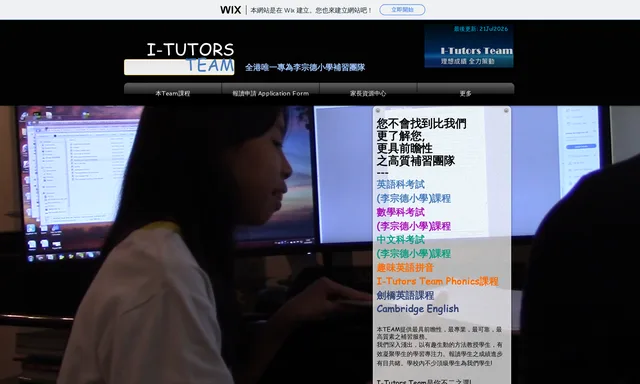
Task: Click the I-Tutors Team banner image
Action: 469,46
